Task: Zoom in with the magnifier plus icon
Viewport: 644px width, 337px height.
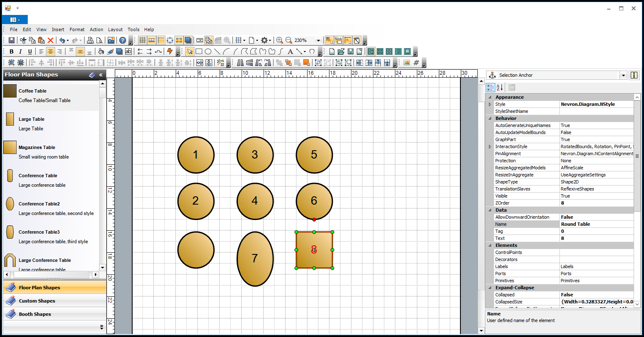Action: point(280,40)
